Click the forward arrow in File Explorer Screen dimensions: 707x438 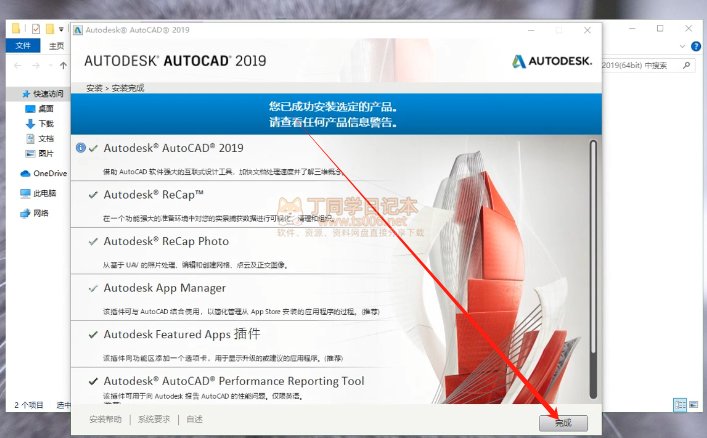click(36, 66)
